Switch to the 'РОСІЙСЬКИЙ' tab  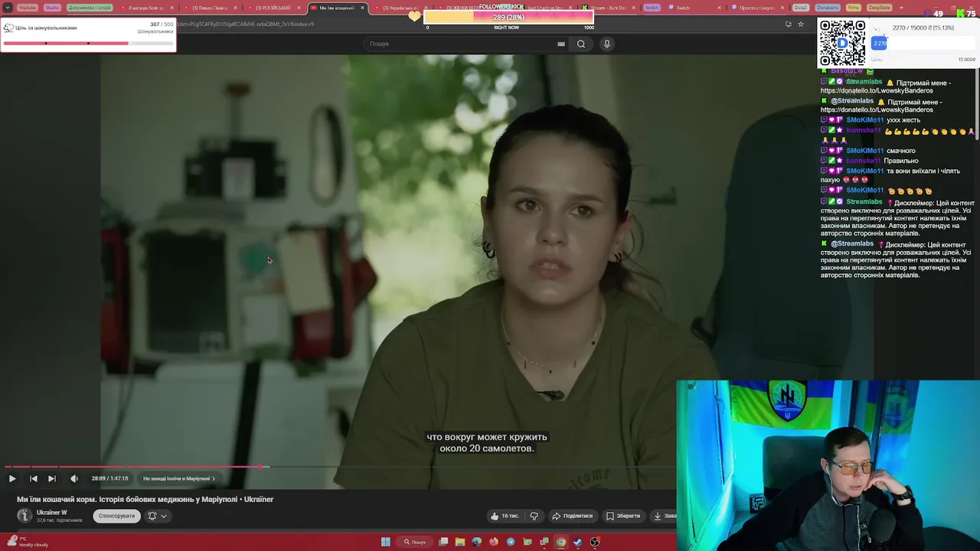click(x=273, y=8)
